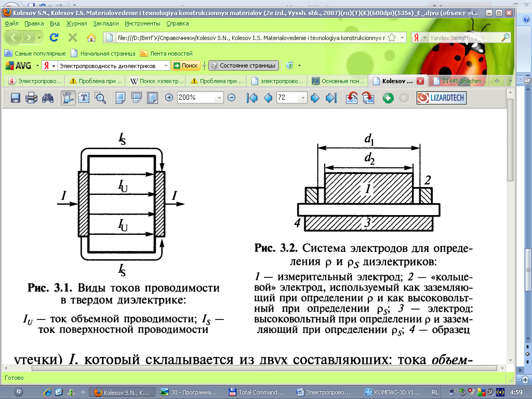Image resolution: width=532 pixels, height=399 pixels.
Task: Open the Самые популярные bookmark
Action: coord(35,54)
